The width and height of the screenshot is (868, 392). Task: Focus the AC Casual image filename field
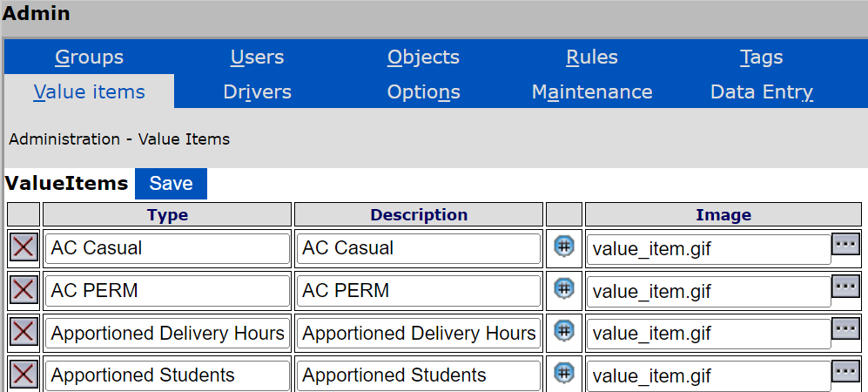[708, 248]
